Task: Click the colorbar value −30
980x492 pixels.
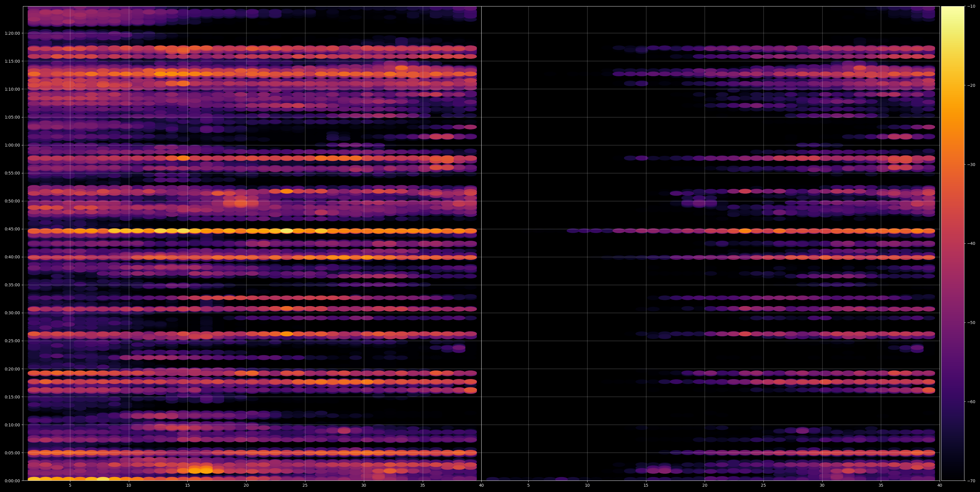Action: click(x=971, y=165)
